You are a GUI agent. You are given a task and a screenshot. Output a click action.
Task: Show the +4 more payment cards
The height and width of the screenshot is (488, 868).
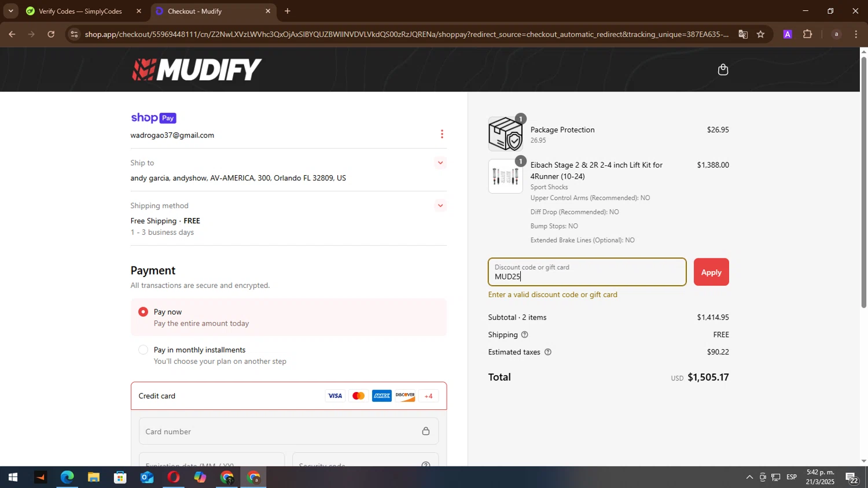429,396
